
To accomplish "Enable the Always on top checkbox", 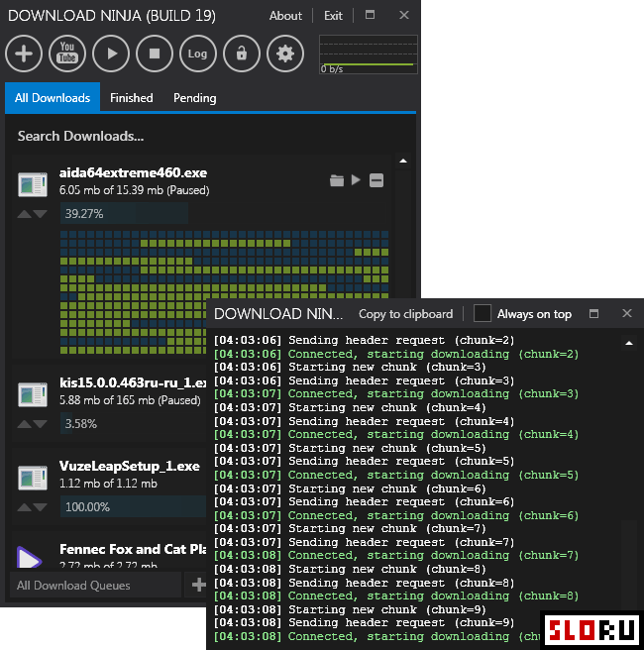I will [483, 313].
